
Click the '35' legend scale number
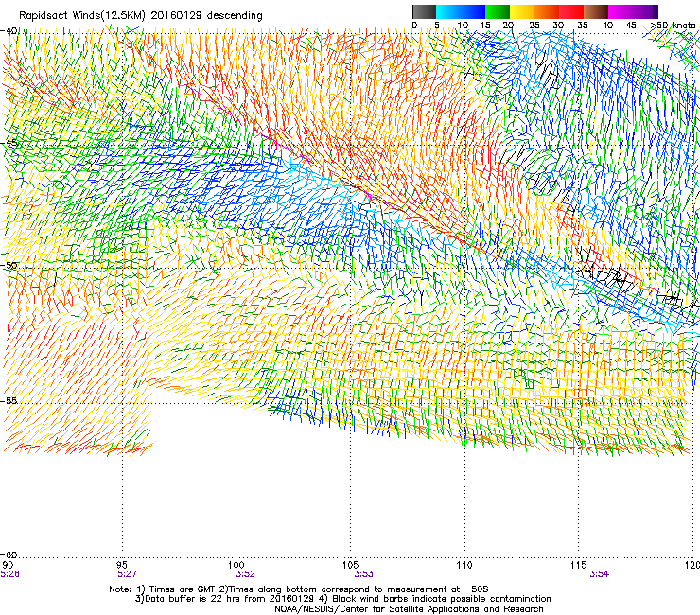coord(583,26)
